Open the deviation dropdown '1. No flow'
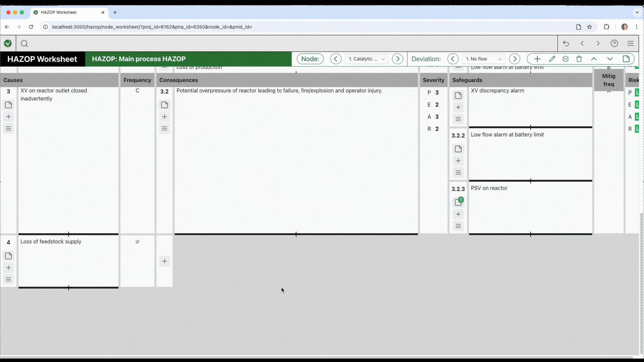The height and width of the screenshot is (362, 644). (483, 59)
